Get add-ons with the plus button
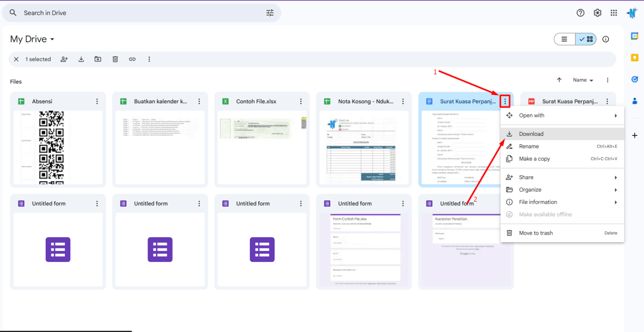 pyautogui.click(x=634, y=135)
